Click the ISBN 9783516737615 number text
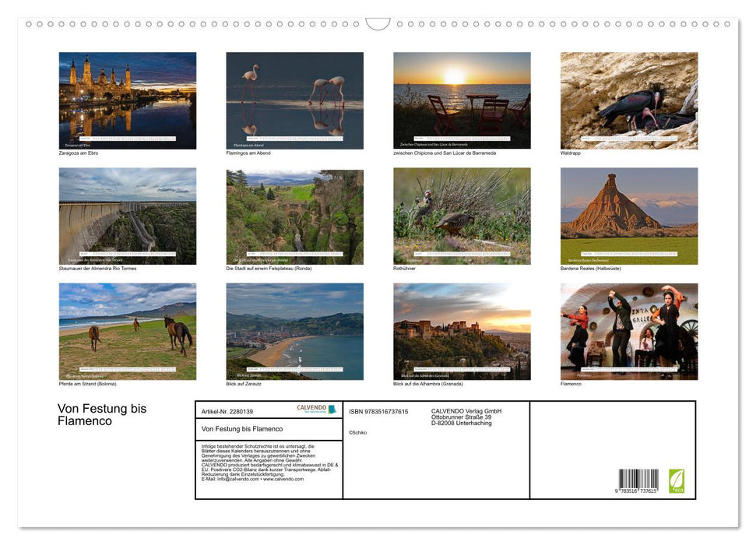 378,411
